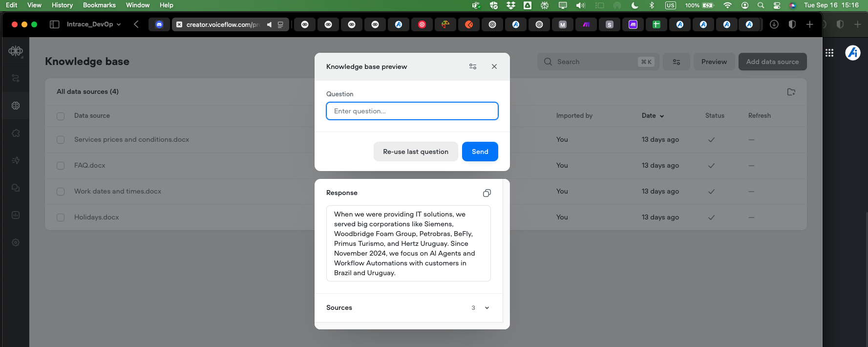Copy the response text with copy icon
The image size is (868, 347).
tap(487, 193)
